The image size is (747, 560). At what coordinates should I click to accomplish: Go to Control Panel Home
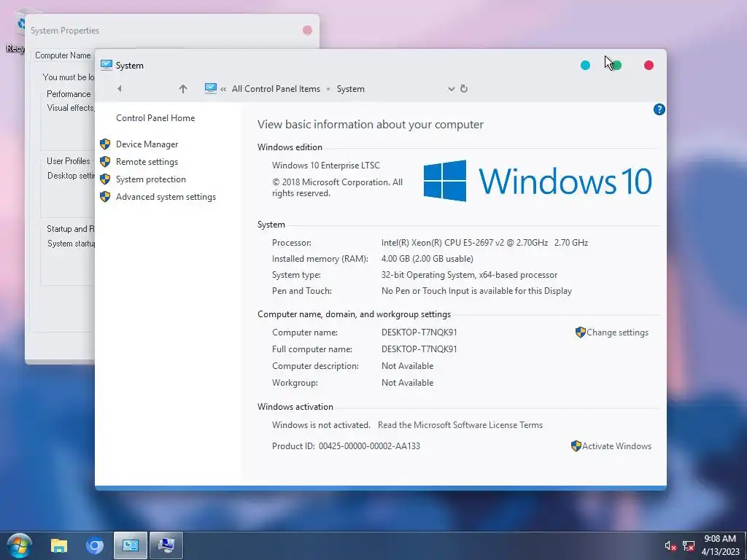155,118
